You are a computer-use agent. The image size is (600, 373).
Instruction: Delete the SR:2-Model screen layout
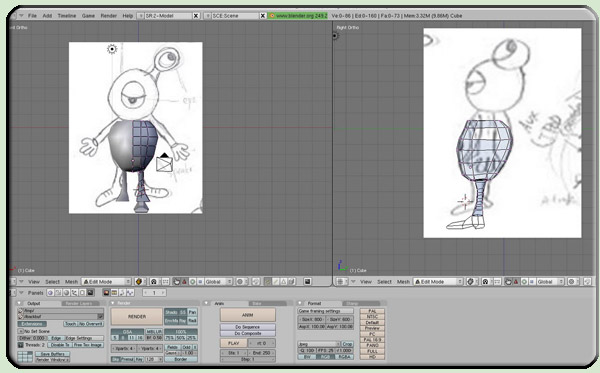[196, 16]
